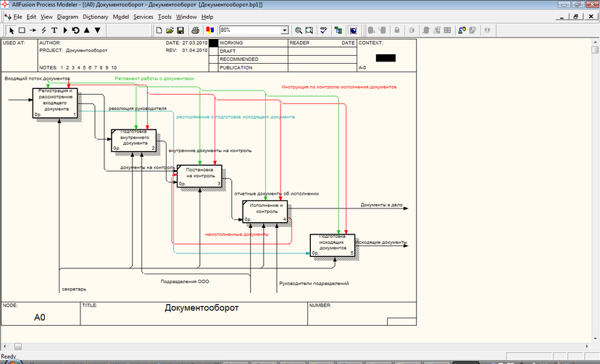Click the Go to Child Diagram down triangle
Image resolution: width=600 pixels, height=364 pixels.
(98, 30)
